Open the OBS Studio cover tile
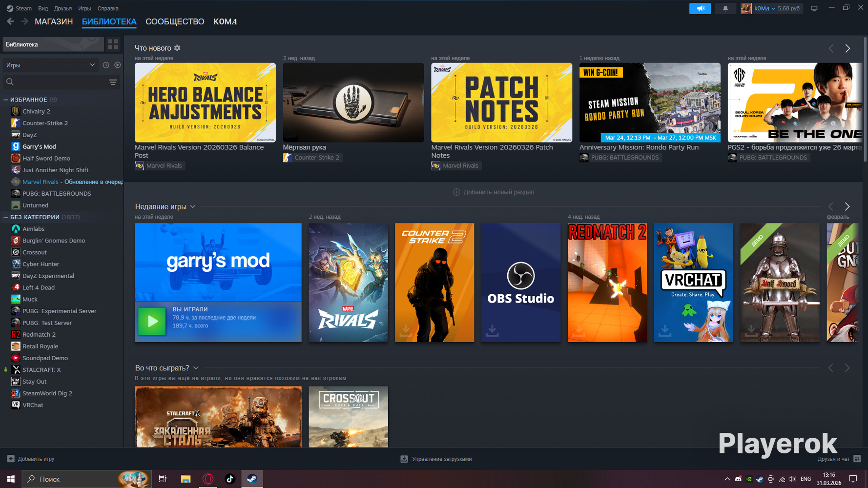Viewport: 868px width, 488px height. [521, 283]
